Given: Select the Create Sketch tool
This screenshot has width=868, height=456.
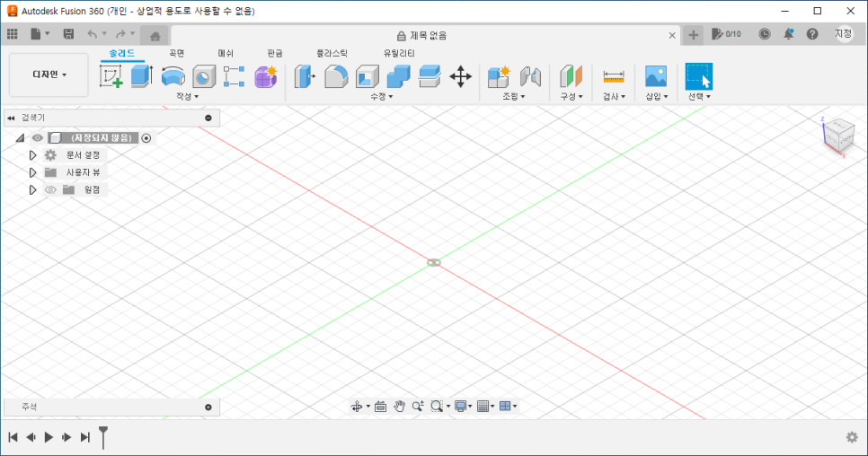Looking at the screenshot, I should point(111,76).
